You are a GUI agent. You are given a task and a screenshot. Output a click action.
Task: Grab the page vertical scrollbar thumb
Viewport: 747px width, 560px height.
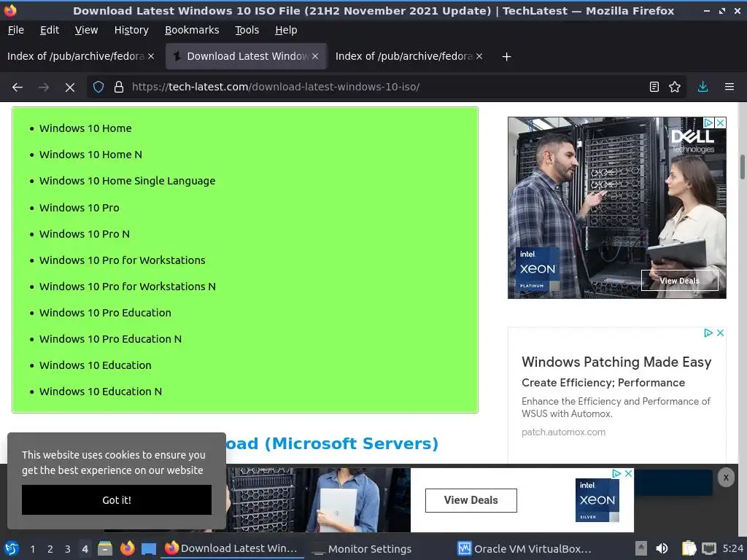click(x=742, y=167)
